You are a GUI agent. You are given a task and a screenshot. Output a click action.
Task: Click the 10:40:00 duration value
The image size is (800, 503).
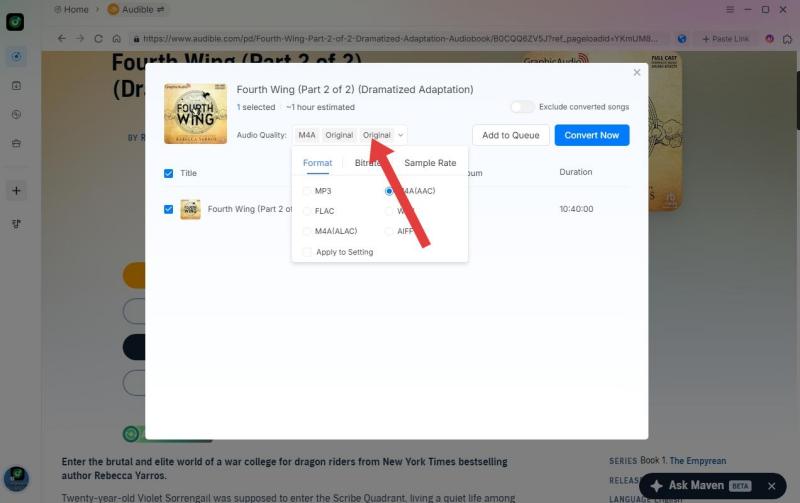click(576, 209)
